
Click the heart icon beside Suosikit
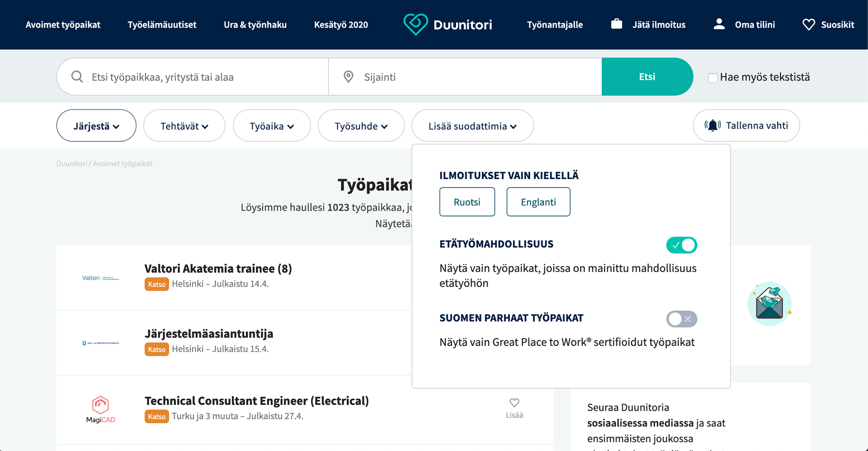click(x=809, y=25)
